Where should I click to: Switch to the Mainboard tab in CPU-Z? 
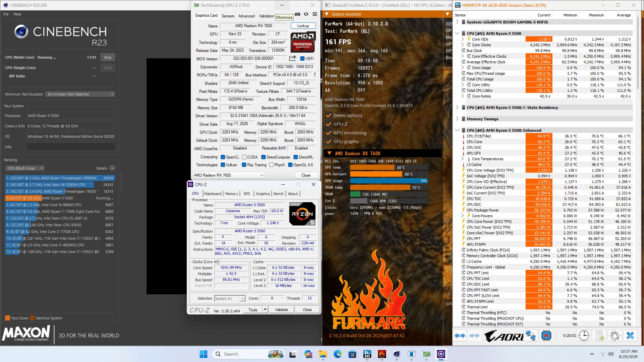click(213, 194)
